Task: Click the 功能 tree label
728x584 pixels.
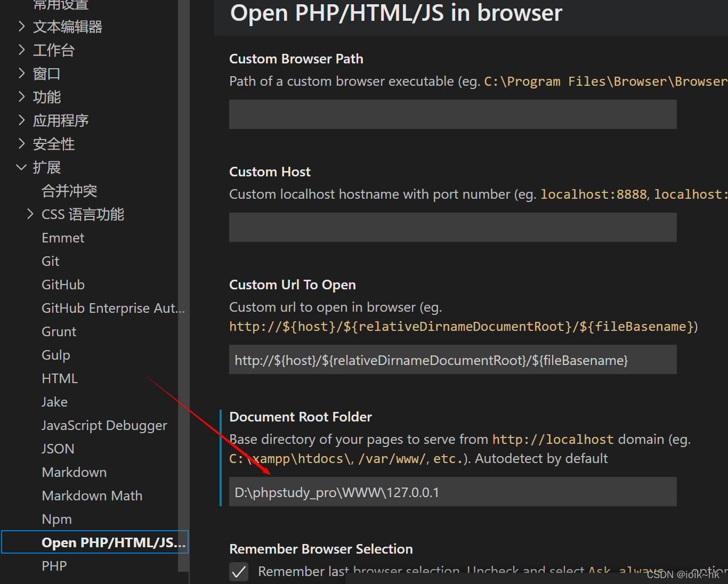Action: tap(47, 97)
